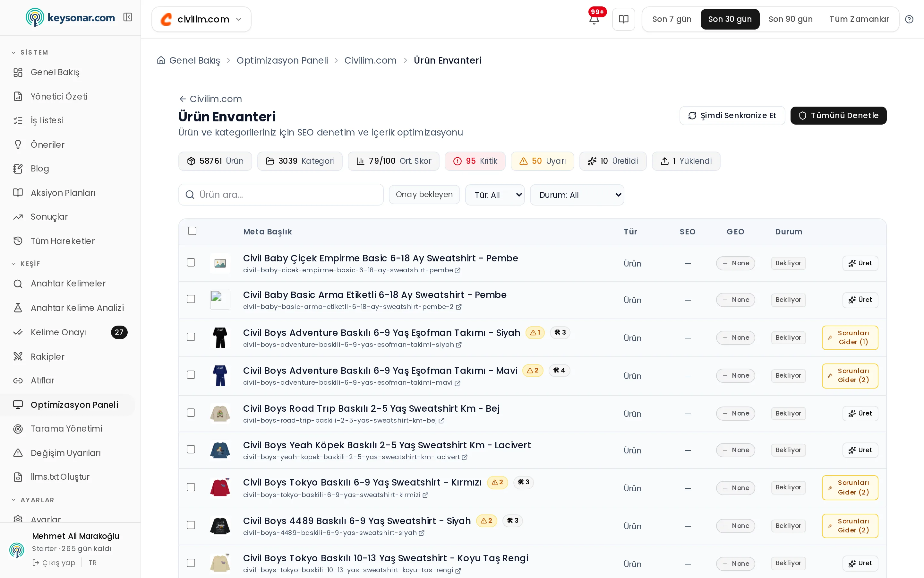Screen dimensions: 924x578
Task: Click Üret for Çiçek Empirme Sweatshirt Pembe
Action: tap(860, 263)
